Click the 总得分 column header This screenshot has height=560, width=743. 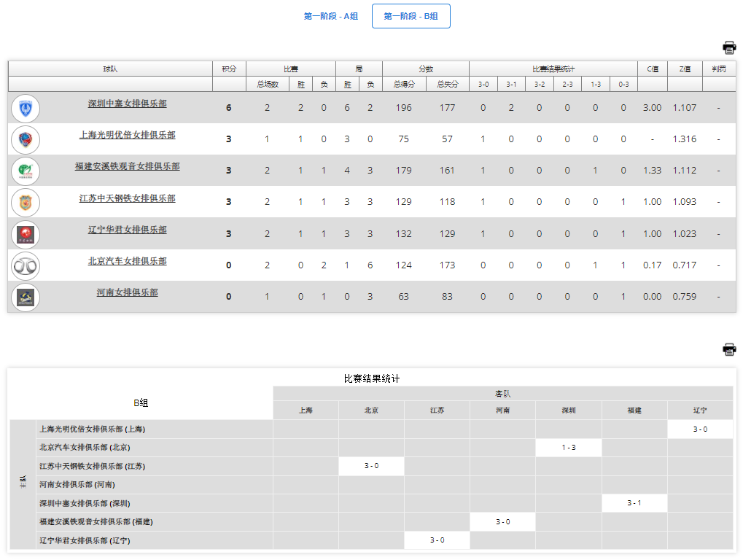click(x=404, y=84)
